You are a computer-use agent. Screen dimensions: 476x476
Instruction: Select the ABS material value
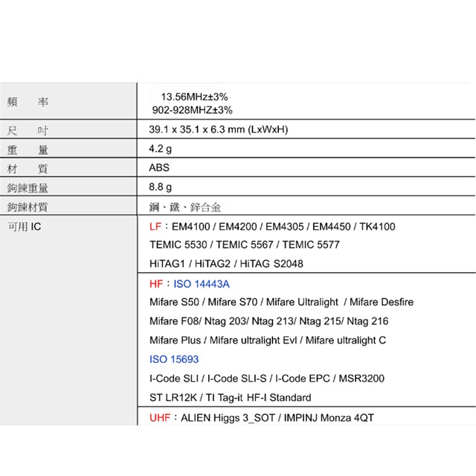click(x=159, y=167)
